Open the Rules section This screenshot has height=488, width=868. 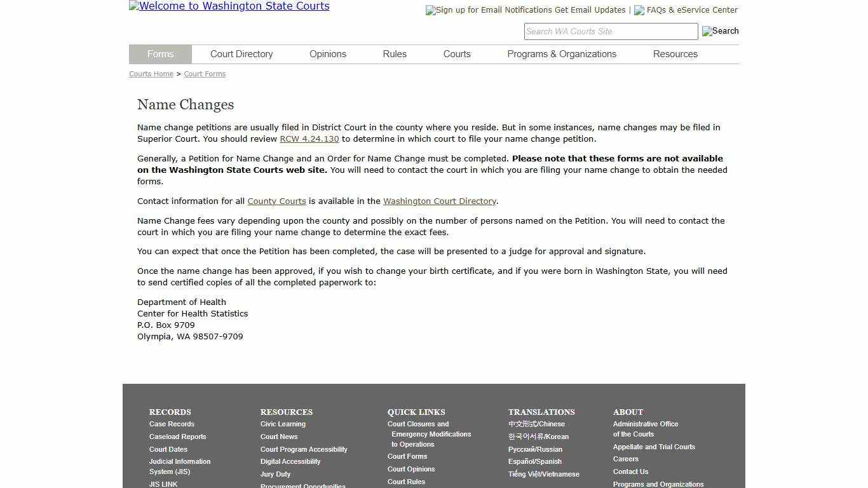click(x=394, y=54)
